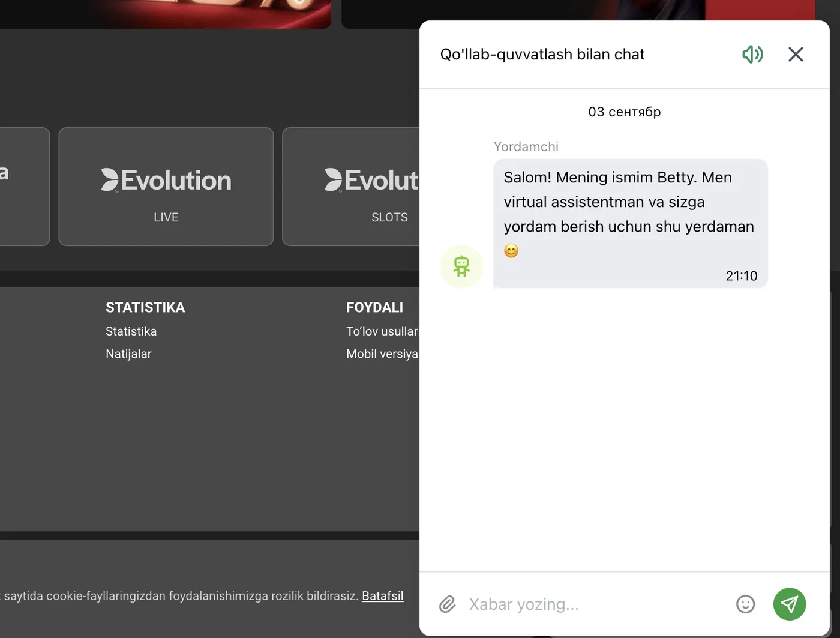Screen dimensions: 840x638
Task: Close the support chat window
Action: tap(796, 55)
